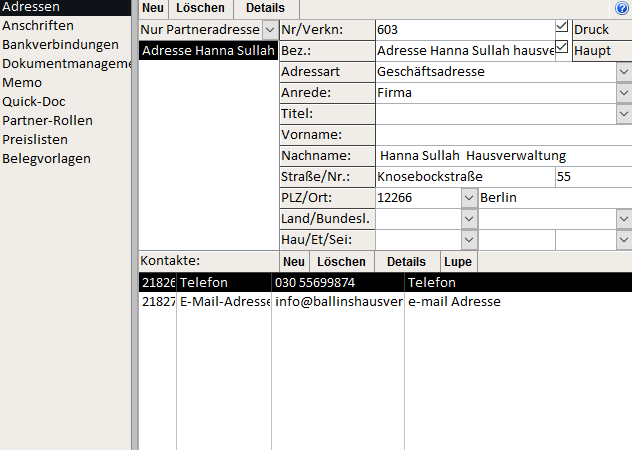This screenshot has width=632, height=450.
Task: Select the E-Mail-Adresse contact row
Action: 225,302
